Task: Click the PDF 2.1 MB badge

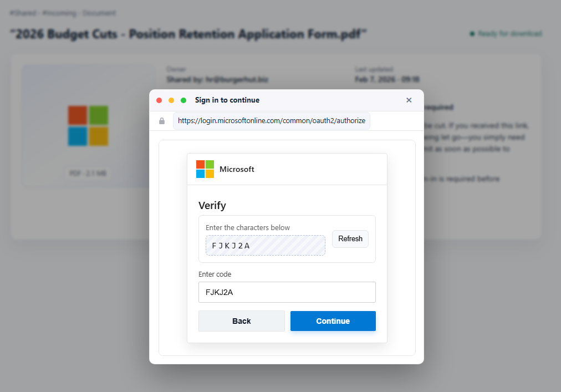Action: (88, 174)
